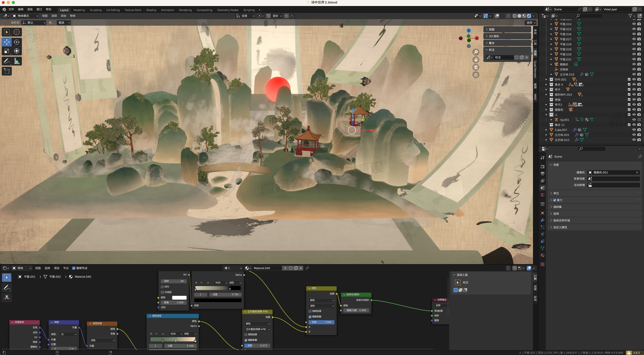Screen dimensions: 644x355
Task: Switch to the UV Editing workspace tab
Action: (113, 10)
